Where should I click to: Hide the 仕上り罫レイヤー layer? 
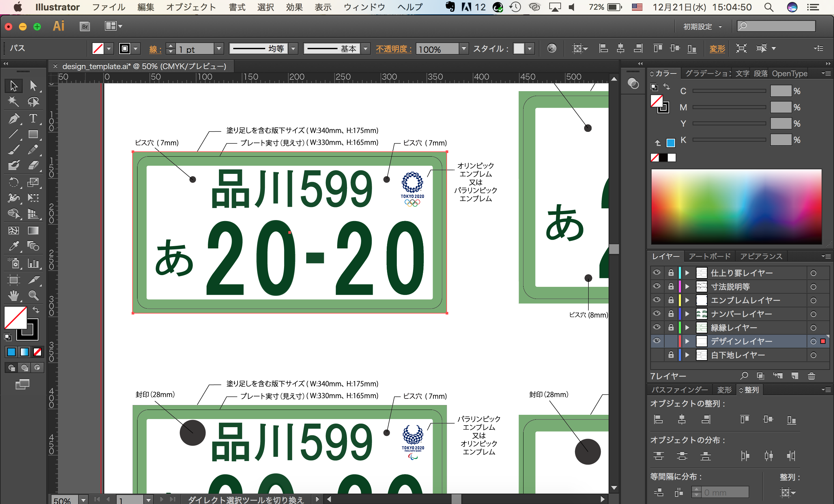pos(657,273)
